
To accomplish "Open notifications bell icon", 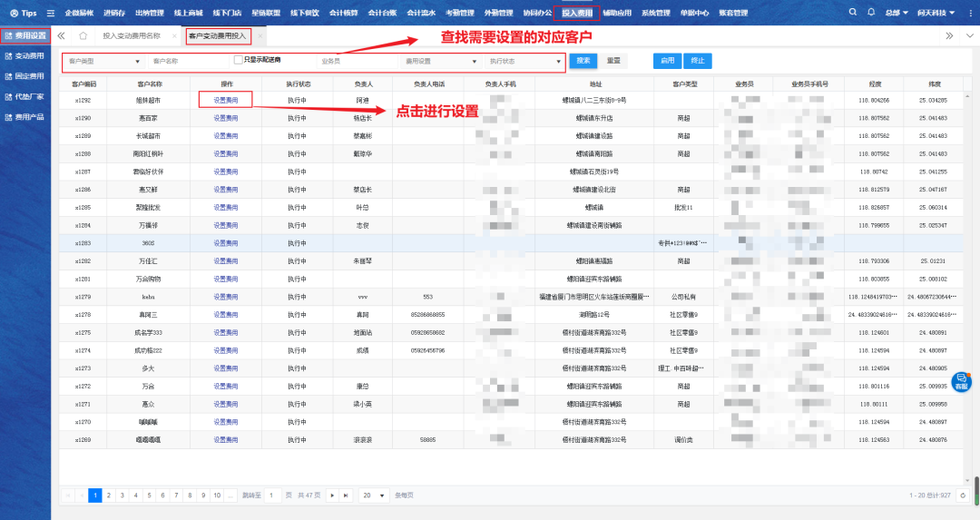I will tap(871, 13).
